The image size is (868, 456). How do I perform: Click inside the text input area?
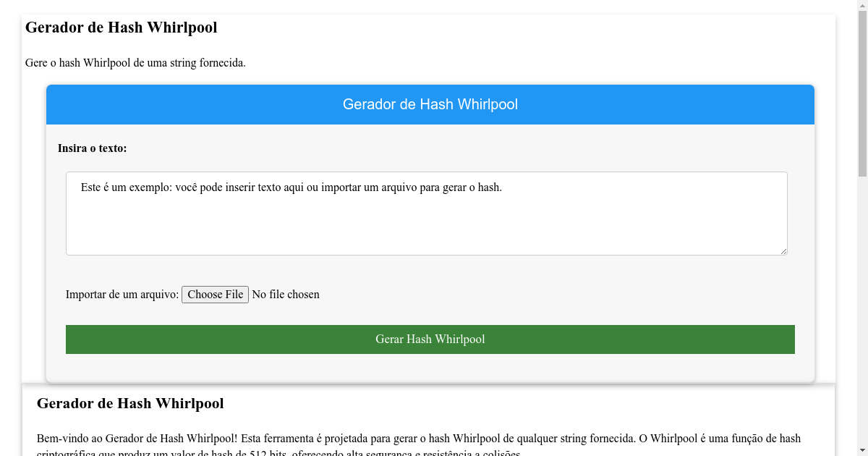[x=427, y=214]
